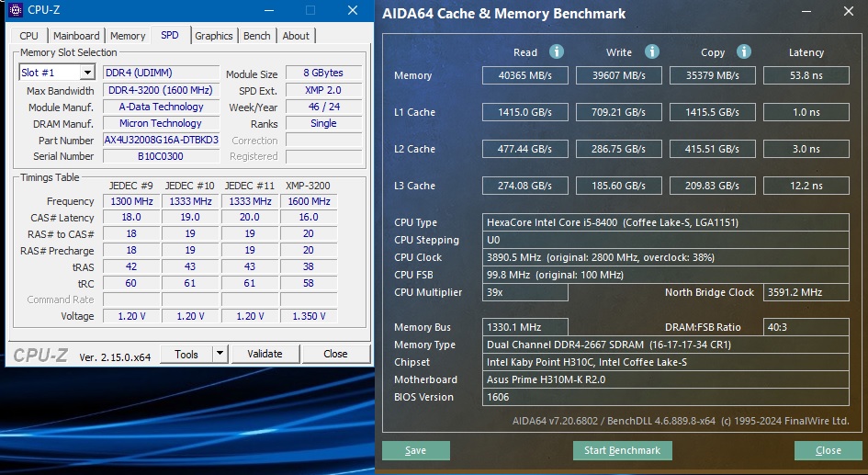The image size is (868, 475).
Task: Click the SPD Ext. XMP 2.0 value
Action: coord(324,90)
